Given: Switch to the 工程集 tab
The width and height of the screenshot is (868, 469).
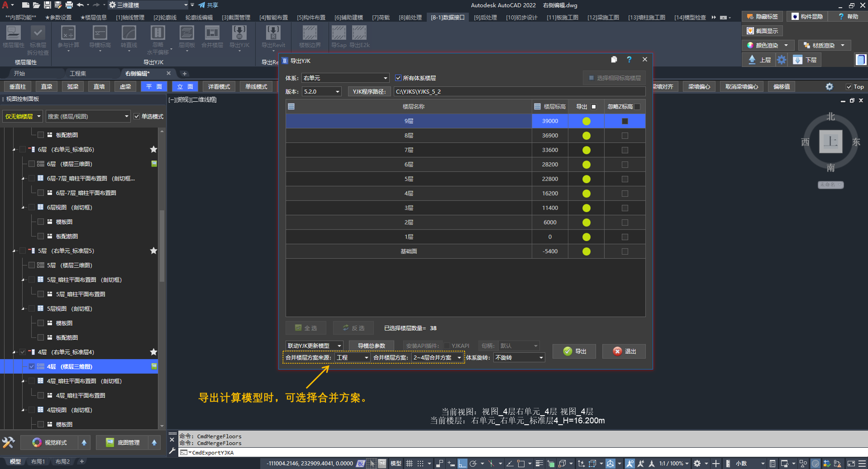Looking at the screenshot, I should (x=78, y=73).
